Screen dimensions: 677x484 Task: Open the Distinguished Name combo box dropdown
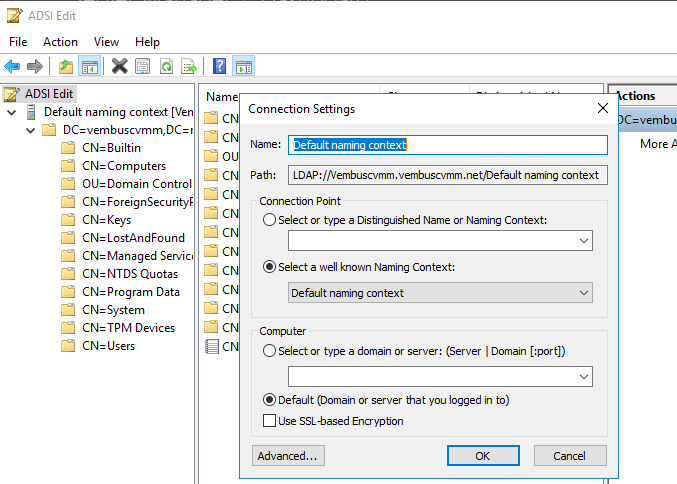(583, 240)
